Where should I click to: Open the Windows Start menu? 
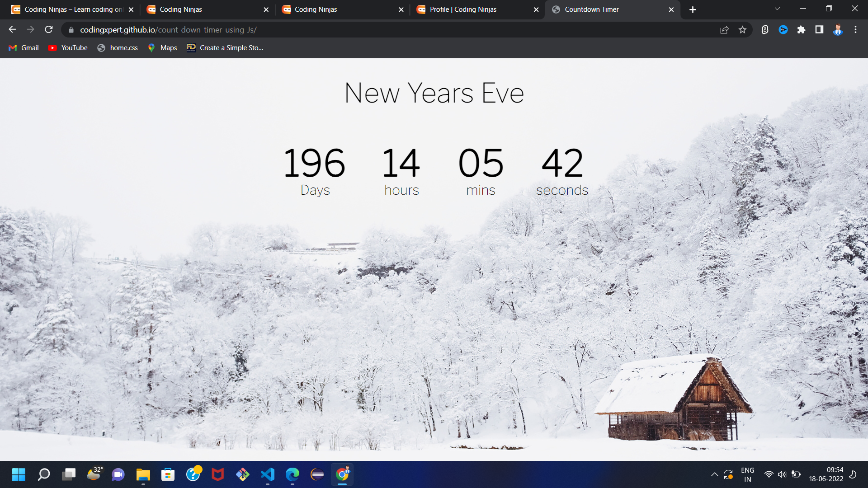(x=19, y=474)
